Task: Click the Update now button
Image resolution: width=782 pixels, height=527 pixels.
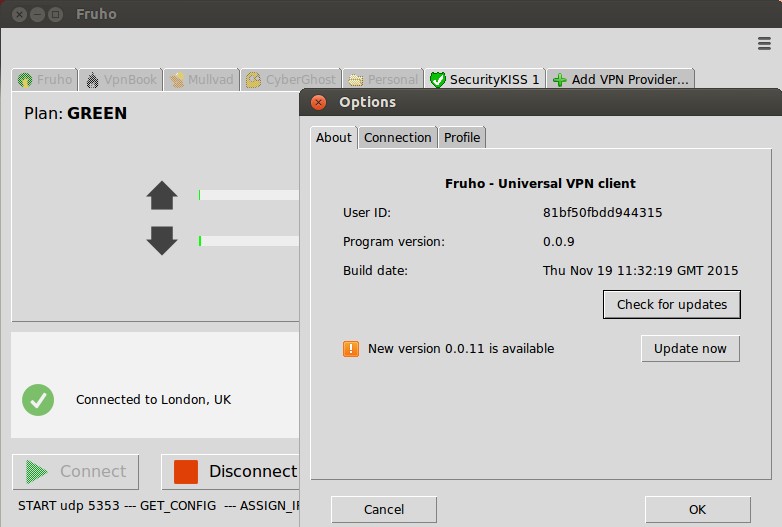Action: pos(690,349)
